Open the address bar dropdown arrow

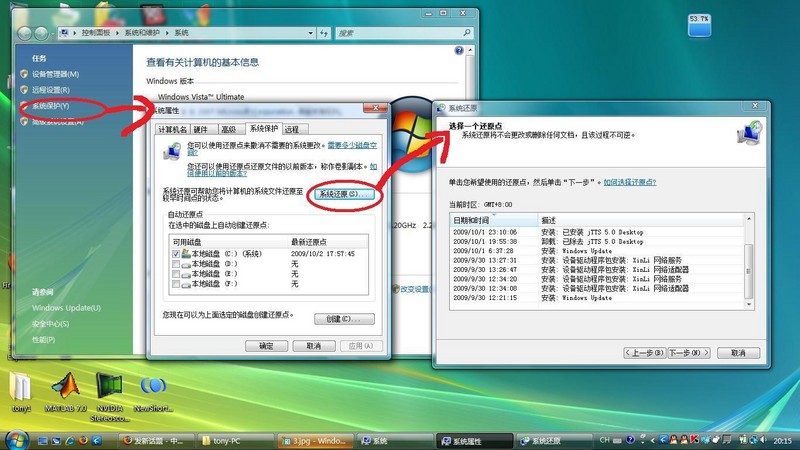tap(311, 33)
